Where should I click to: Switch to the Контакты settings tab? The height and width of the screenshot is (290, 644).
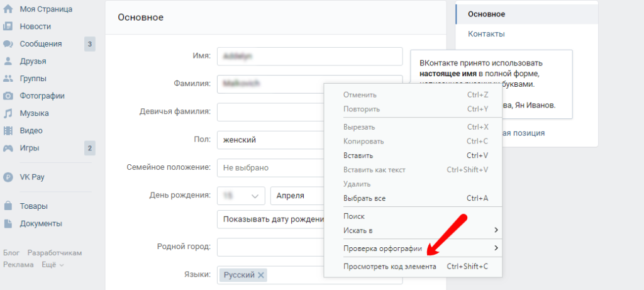pos(486,34)
